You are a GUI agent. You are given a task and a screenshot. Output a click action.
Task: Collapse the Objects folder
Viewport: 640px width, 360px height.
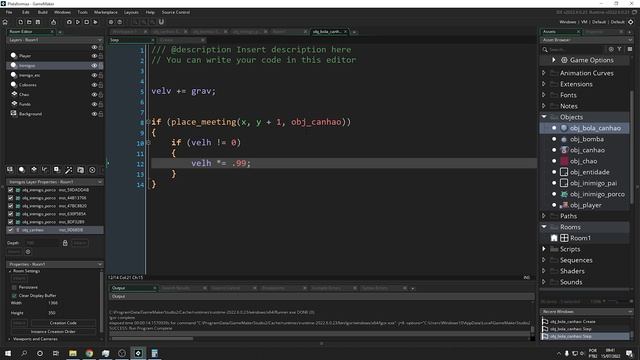[x=544, y=117]
